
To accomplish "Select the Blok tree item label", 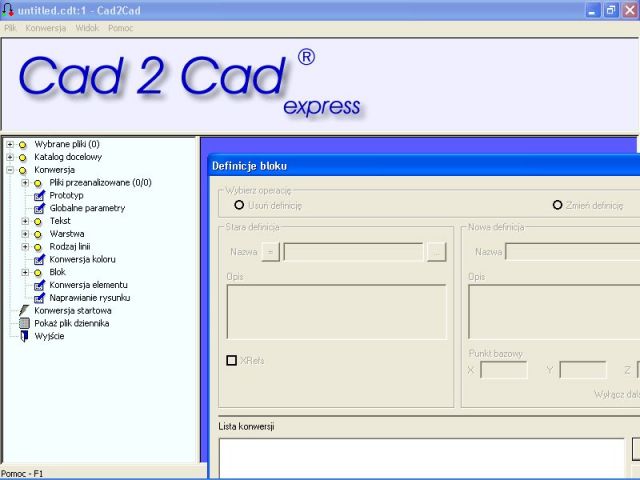I will [58, 272].
